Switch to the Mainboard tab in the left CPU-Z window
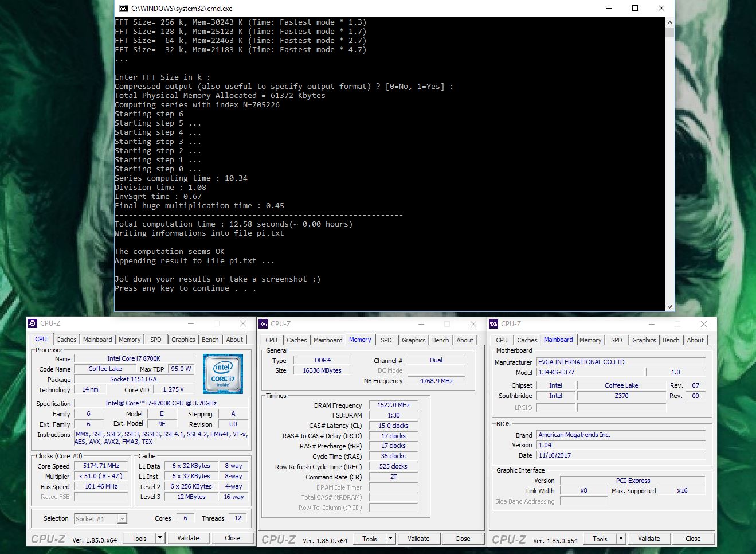Viewport: 756px width, 554px height. (x=97, y=340)
